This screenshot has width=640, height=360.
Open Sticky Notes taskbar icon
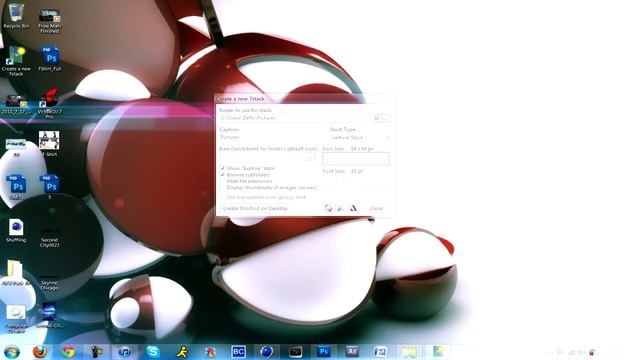point(409,351)
